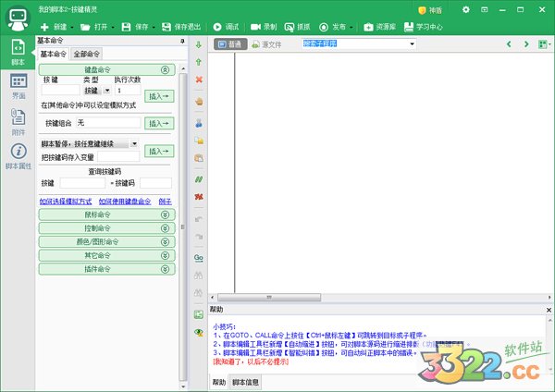Click the Go jump-to-line icon
The height and width of the screenshot is (392, 555).
[x=199, y=257]
